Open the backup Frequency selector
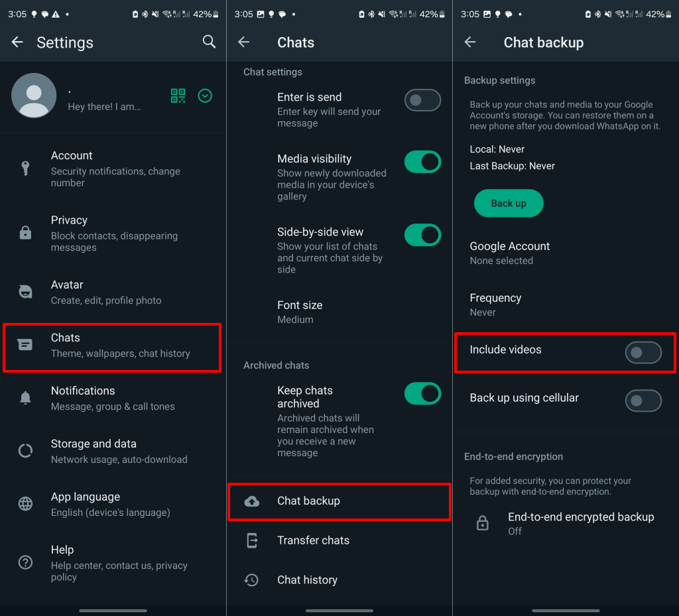 tap(495, 304)
